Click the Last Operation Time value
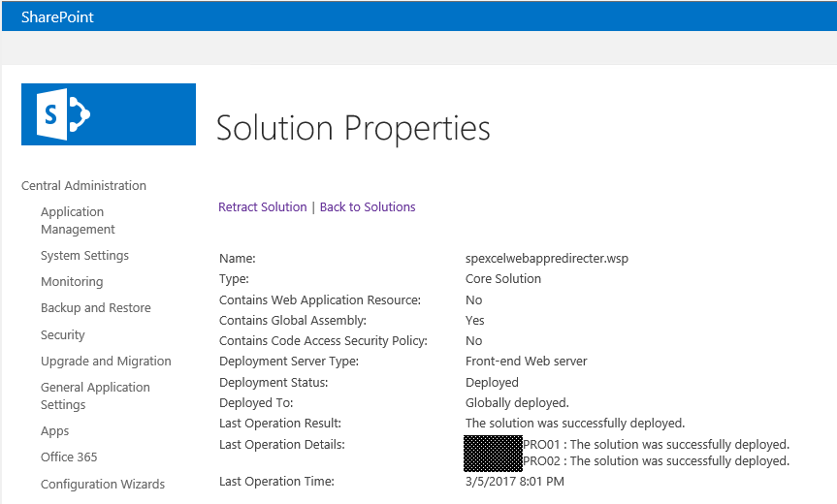 (514, 482)
